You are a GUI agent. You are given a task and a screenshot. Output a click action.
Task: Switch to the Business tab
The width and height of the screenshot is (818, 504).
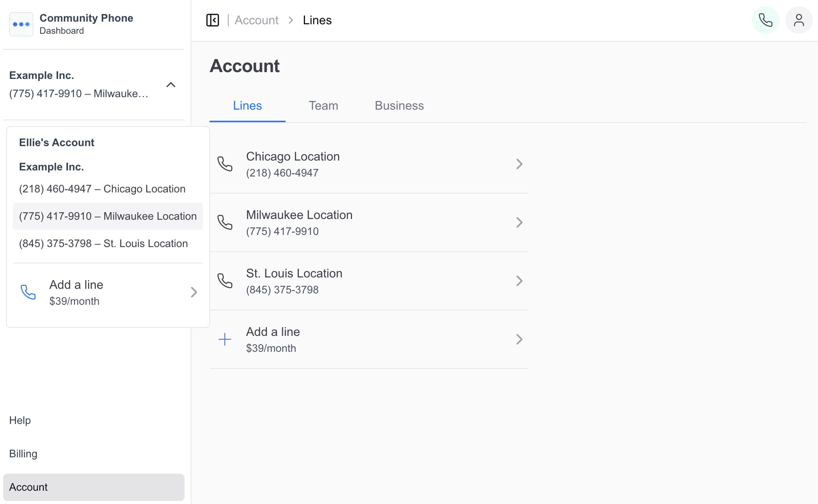click(x=399, y=106)
